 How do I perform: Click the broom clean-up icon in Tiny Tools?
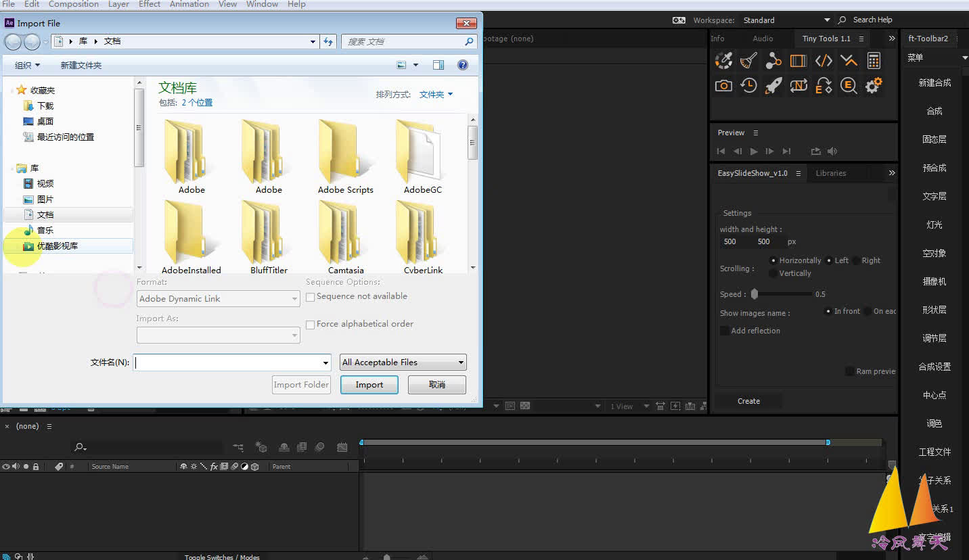point(748,61)
